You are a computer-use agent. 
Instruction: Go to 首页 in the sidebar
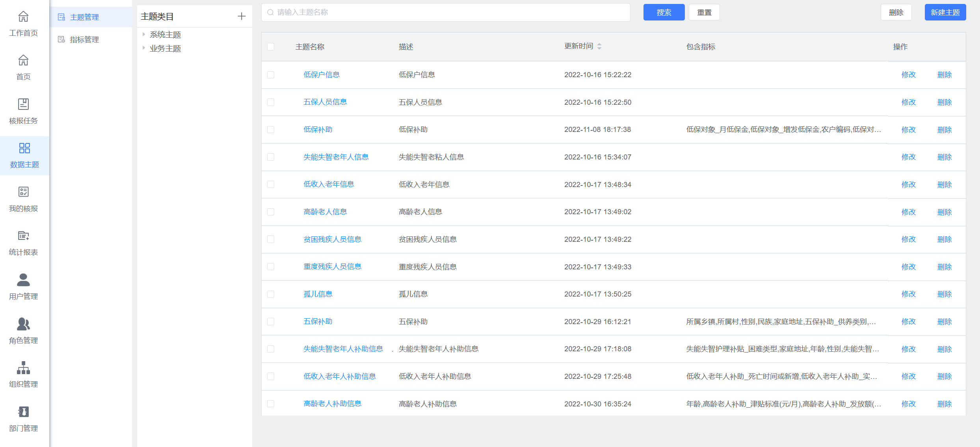click(23, 60)
